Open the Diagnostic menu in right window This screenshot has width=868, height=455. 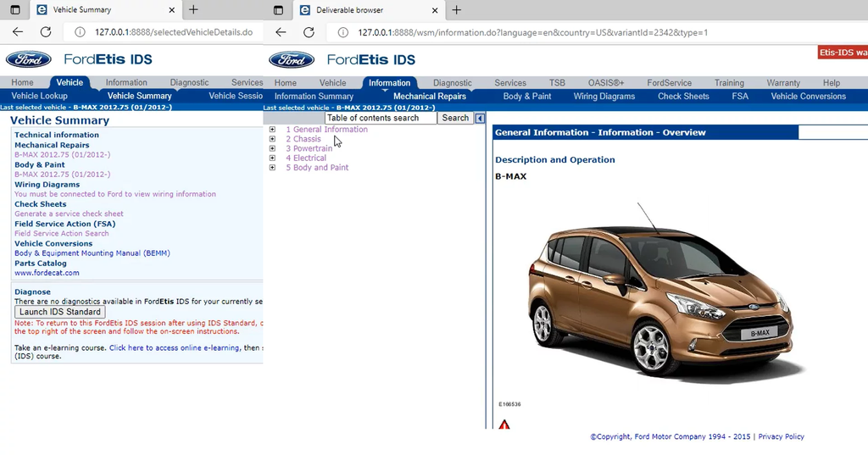click(x=452, y=83)
